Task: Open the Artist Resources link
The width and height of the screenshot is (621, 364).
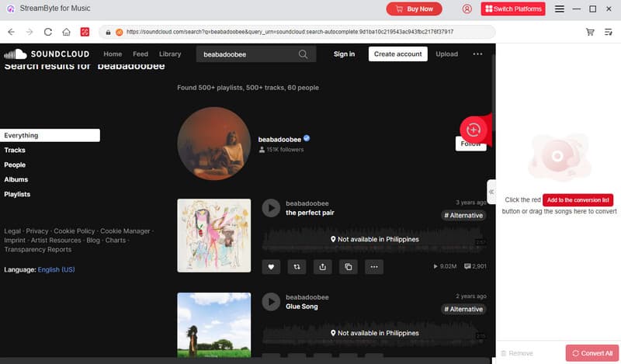Action: pyautogui.click(x=56, y=240)
